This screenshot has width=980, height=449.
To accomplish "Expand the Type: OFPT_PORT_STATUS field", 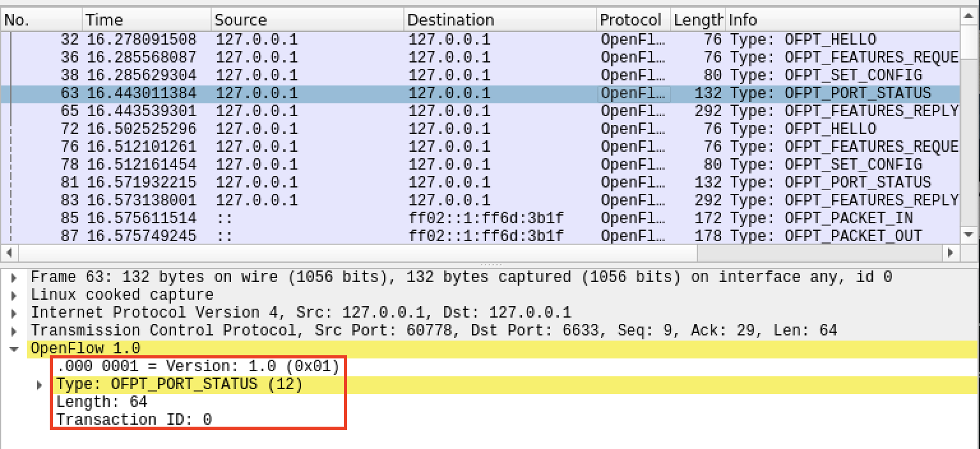I will coord(40,385).
